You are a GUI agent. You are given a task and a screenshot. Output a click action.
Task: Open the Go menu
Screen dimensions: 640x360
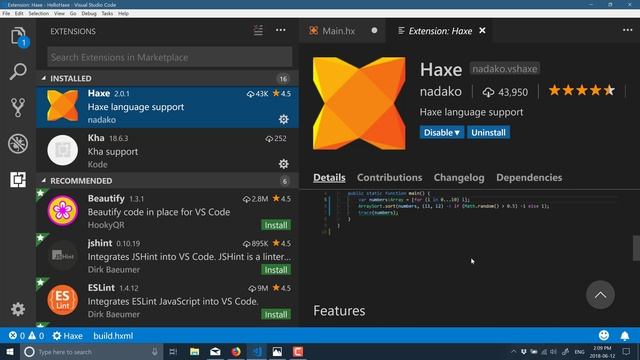73,13
